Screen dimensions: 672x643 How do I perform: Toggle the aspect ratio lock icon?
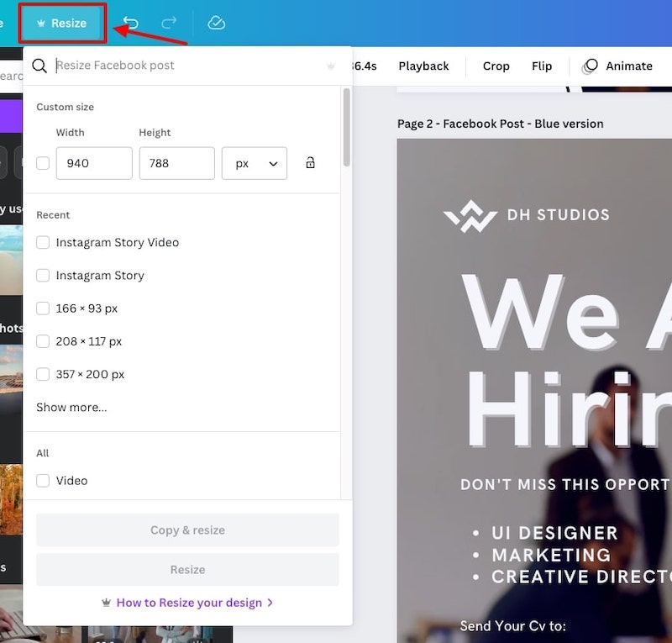310,163
